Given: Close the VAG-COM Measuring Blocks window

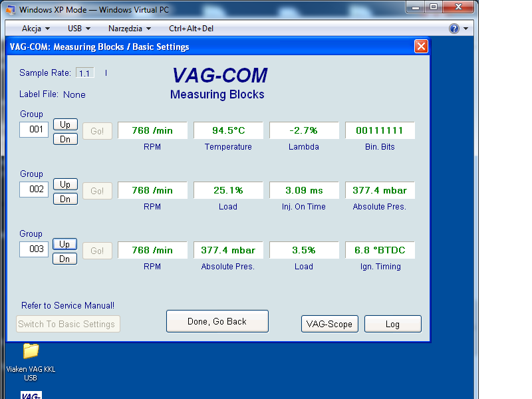Looking at the screenshot, I should (x=421, y=46).
